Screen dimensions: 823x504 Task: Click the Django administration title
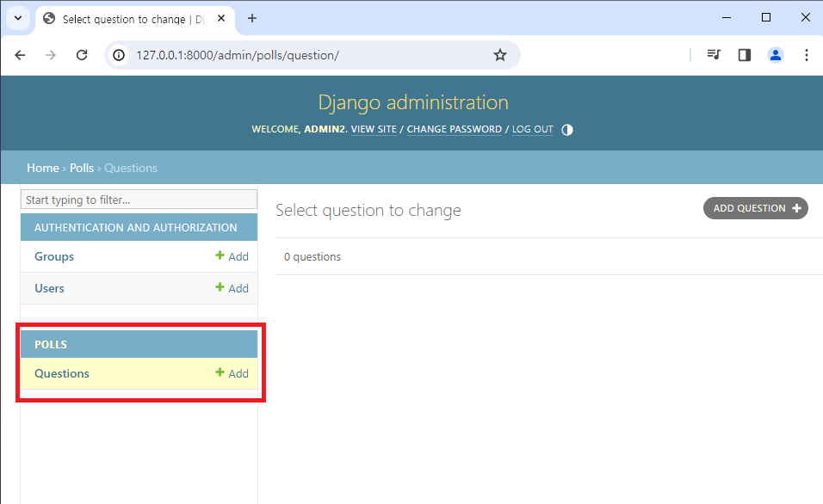point(413,102)
